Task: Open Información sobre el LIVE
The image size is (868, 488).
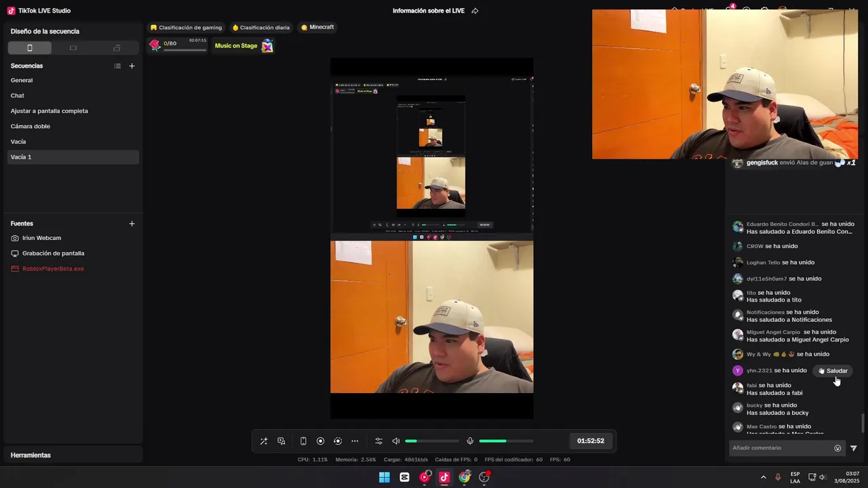Action: (x=429, y=11)
